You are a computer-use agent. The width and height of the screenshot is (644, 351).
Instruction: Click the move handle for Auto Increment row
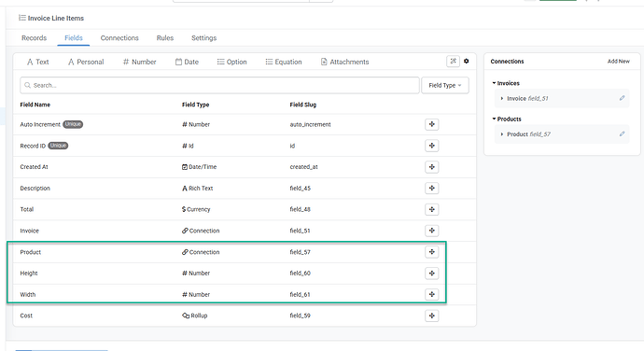point(431,124)
